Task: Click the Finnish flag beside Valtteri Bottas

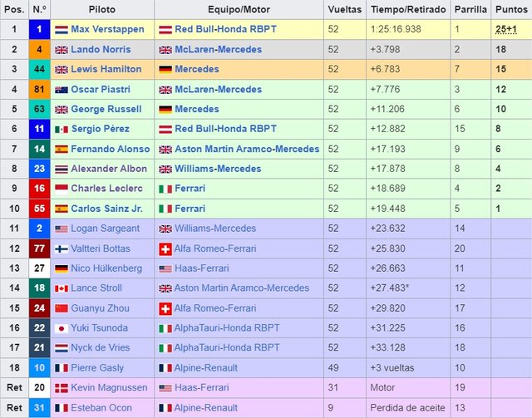Action: [x=62, y=249]
